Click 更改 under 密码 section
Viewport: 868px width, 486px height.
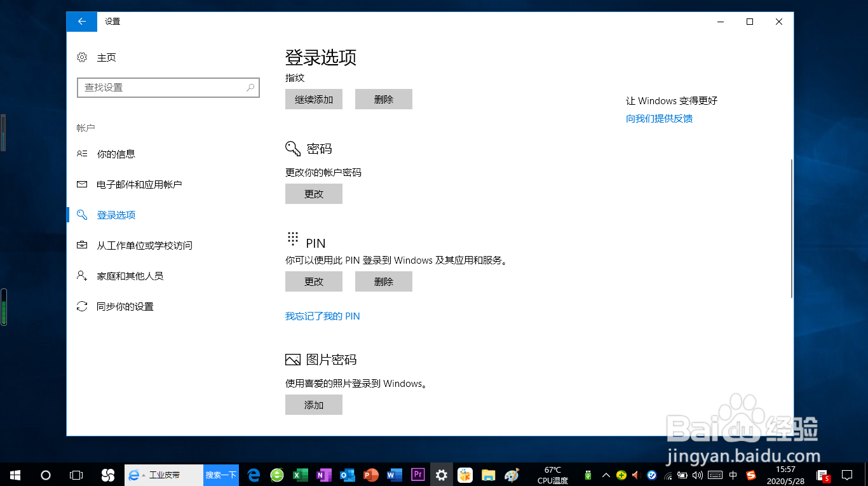(314, 194)
